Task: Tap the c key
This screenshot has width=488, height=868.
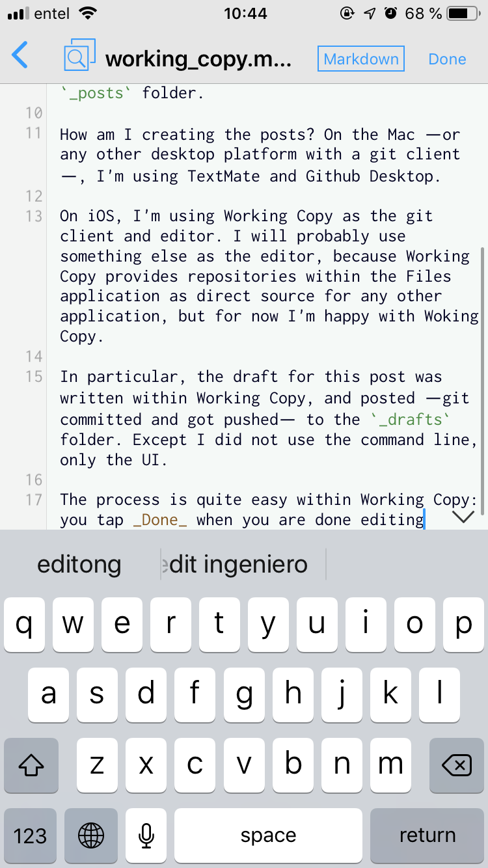Action: click(195, 766)
